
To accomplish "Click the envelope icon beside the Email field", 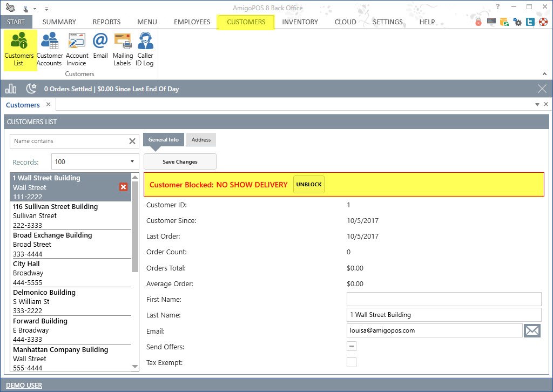I will [532, 330].
